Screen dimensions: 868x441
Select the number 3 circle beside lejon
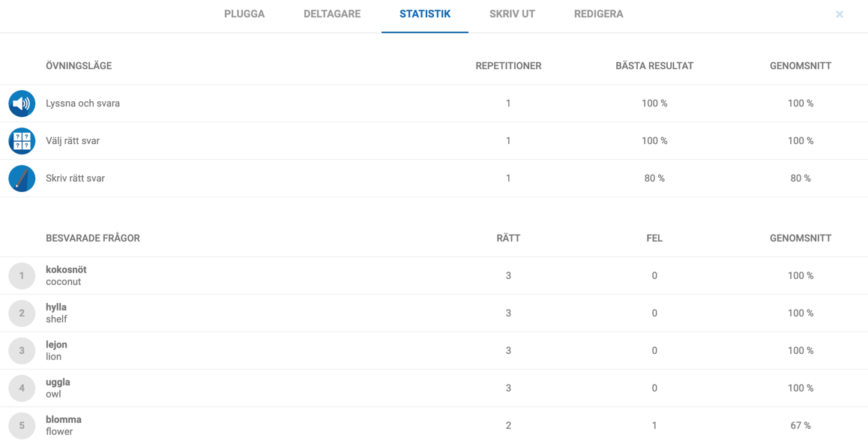point(22,351)
